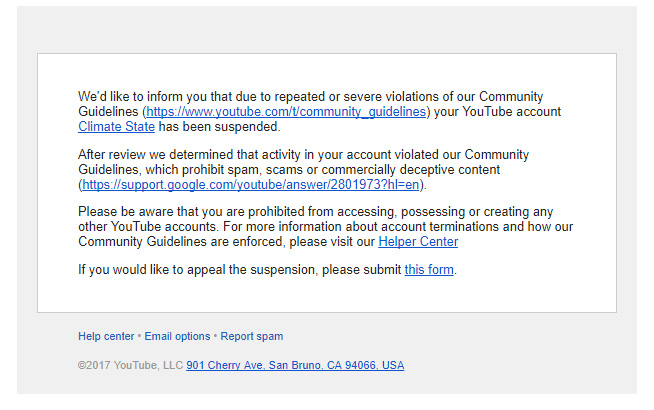Click the Climate State account link

click(x=116, y=127)
